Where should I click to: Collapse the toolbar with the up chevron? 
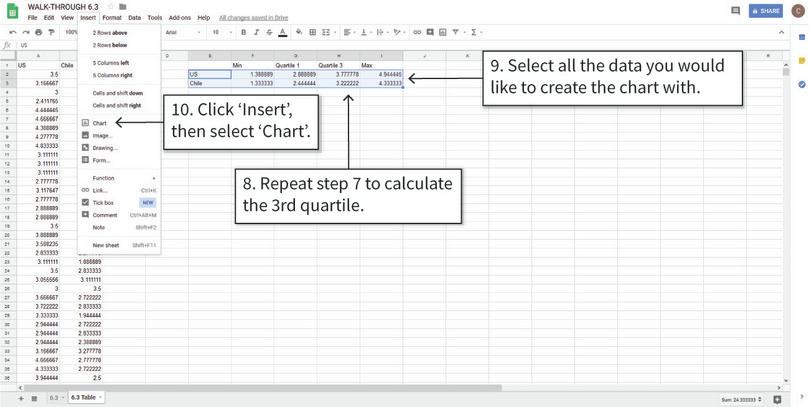pos(781,32)
